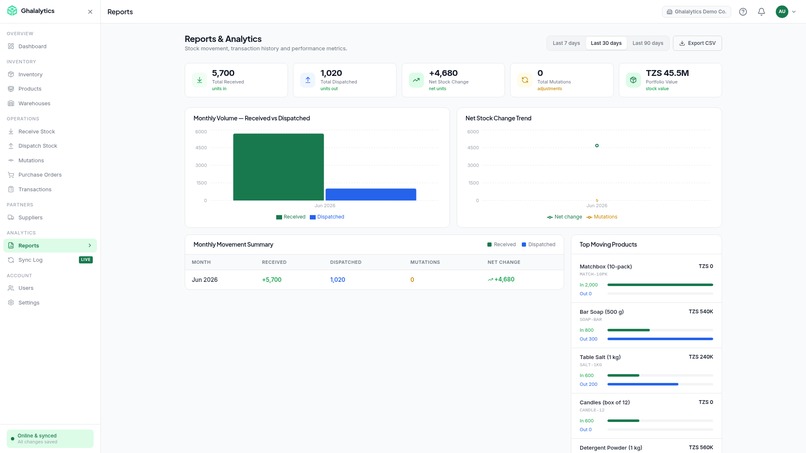Expand the Reports chevron arrow
Viewport: 806px width, 453px height.
(89, 246)
